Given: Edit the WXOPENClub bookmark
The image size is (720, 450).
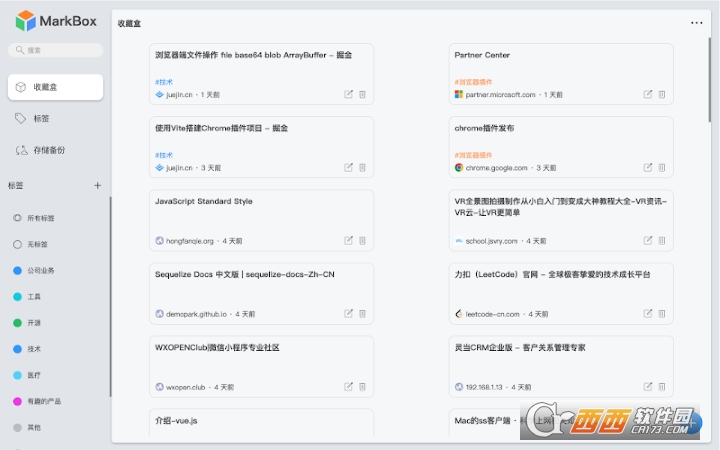Looking at the screenshot, I should (349, 386).
